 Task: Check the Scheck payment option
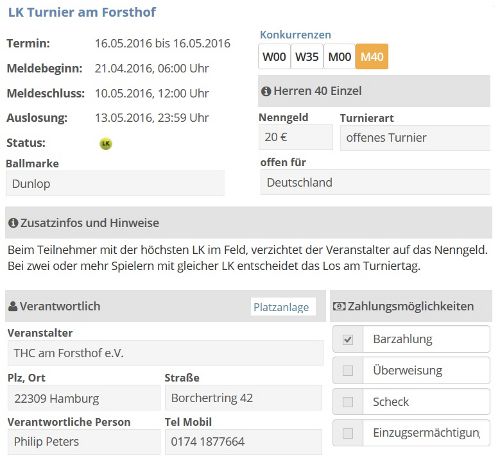(348, 402)
